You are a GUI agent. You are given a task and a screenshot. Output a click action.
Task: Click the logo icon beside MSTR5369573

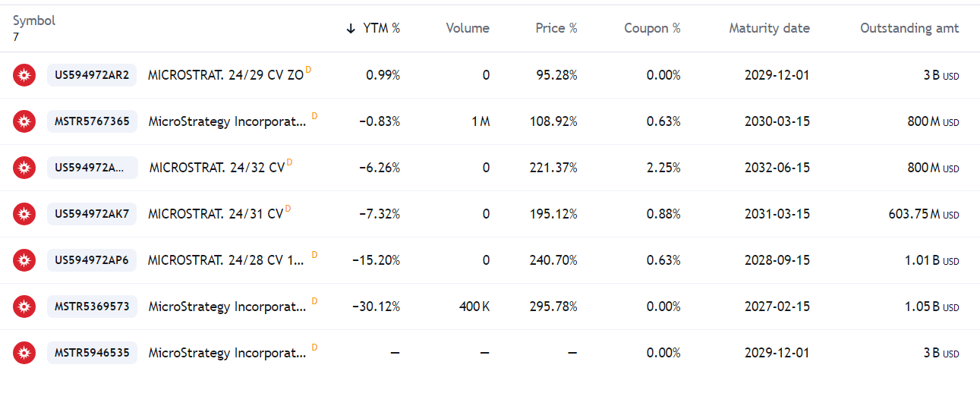point(24,307)
